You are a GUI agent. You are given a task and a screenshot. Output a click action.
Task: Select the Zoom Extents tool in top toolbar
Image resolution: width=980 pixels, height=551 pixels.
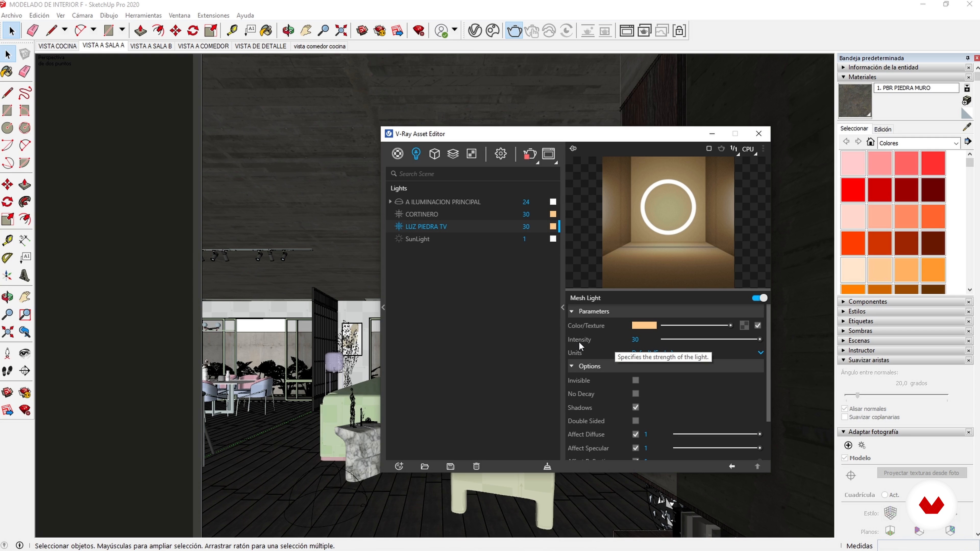tap(341, 30)
